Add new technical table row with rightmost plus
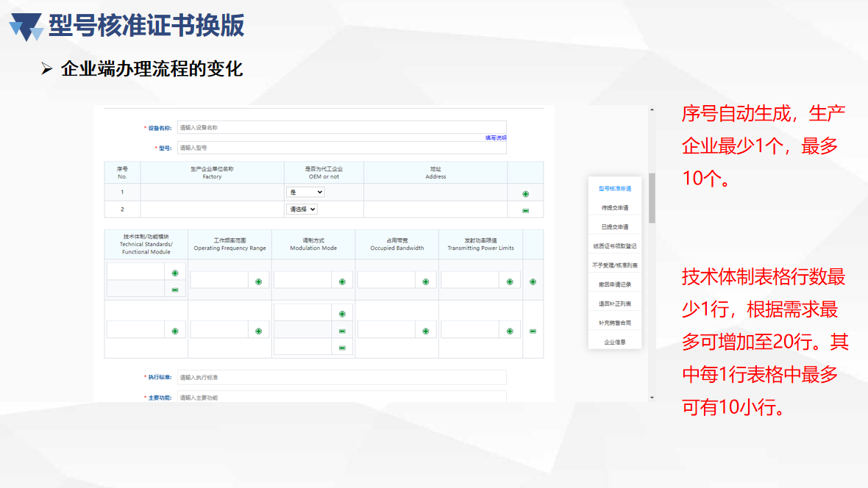 tap(533, 281)
